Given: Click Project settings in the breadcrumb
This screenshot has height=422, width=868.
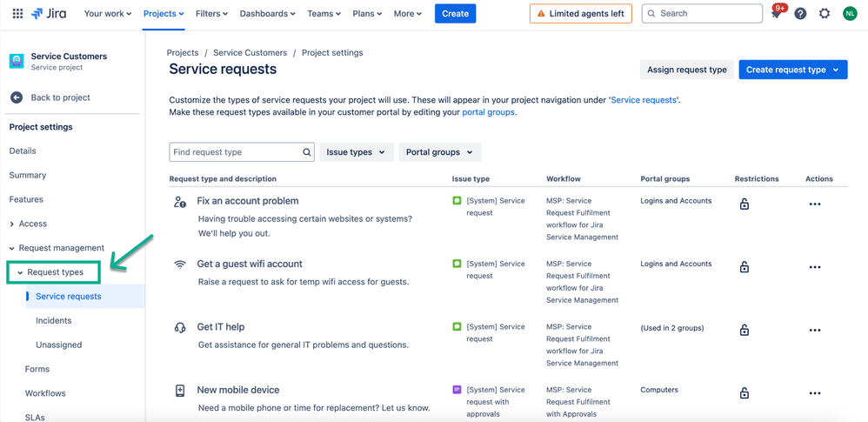Looking at the screenshot, I should [332, 53].
